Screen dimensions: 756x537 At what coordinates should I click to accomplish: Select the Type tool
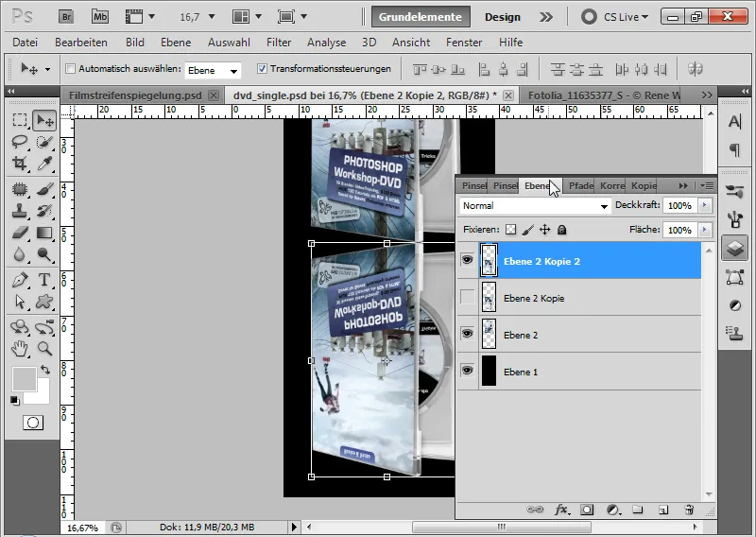tap(44, 280)
